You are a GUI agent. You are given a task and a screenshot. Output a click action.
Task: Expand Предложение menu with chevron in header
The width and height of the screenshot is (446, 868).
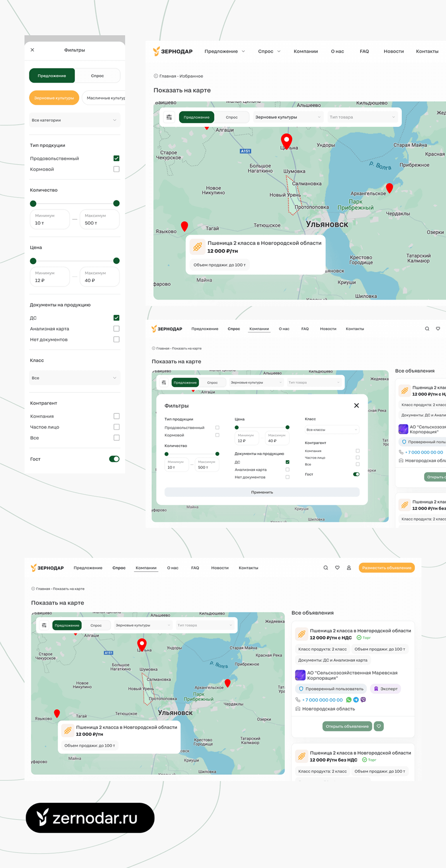click(243, 51)
